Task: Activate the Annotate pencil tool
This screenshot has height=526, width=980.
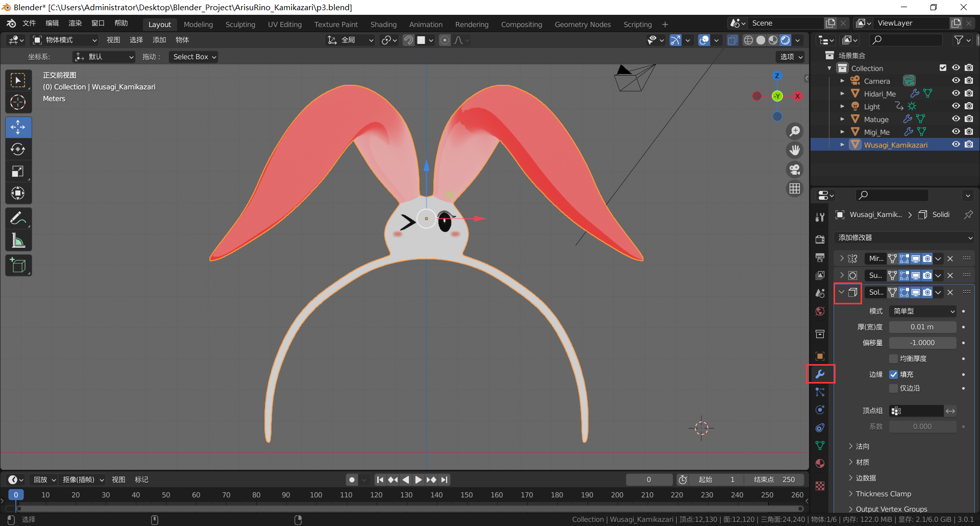Action: point(18,219)
